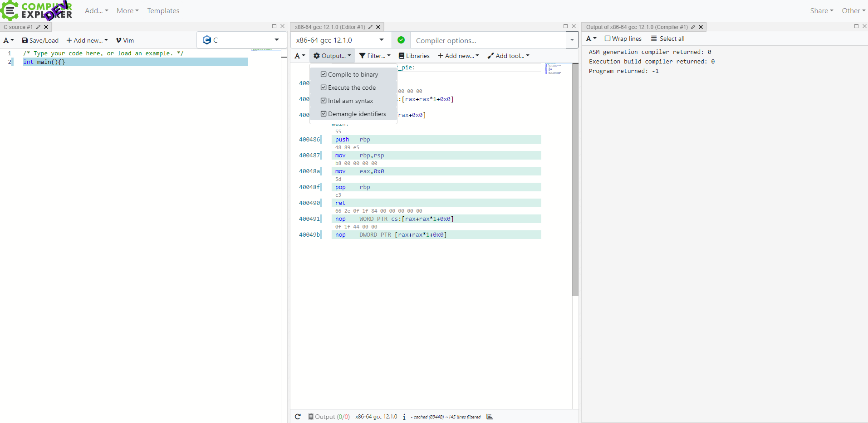
Task: Click the edit pencil icon on C source tab
Action: click(x=38, y=27)
